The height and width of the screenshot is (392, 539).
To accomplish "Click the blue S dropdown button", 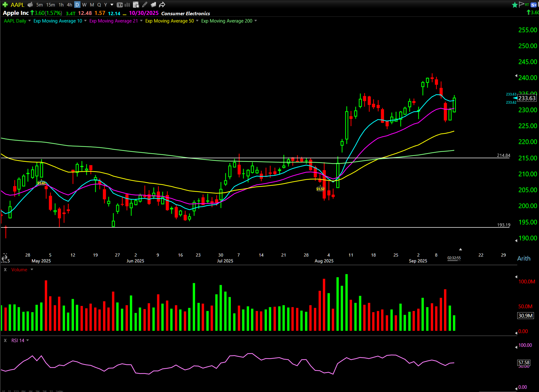I will [x=534, y=5].
